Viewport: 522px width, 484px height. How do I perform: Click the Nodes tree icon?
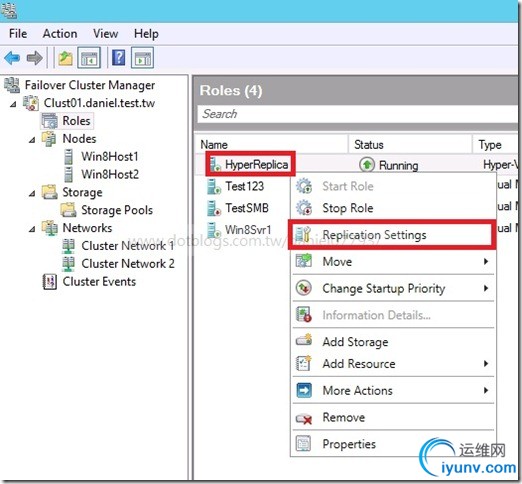point(49,139)
